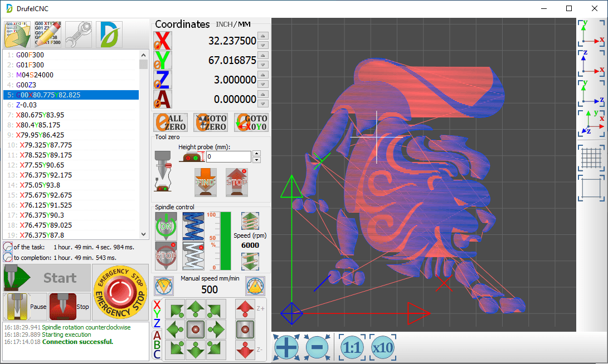
Task: Select G-code line 5 G00X80.775Y82.825
Action: 71,95
